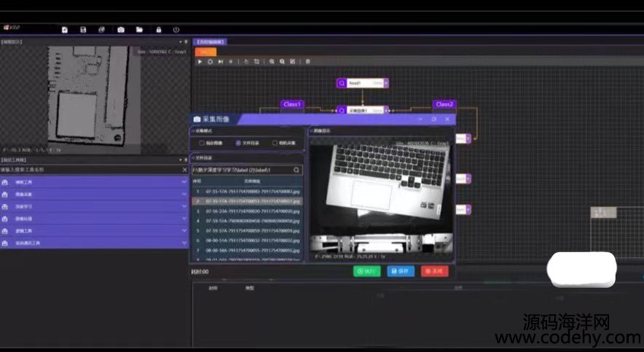
Task: Select the Class1 node label
Action: click(x=292, y=104)
